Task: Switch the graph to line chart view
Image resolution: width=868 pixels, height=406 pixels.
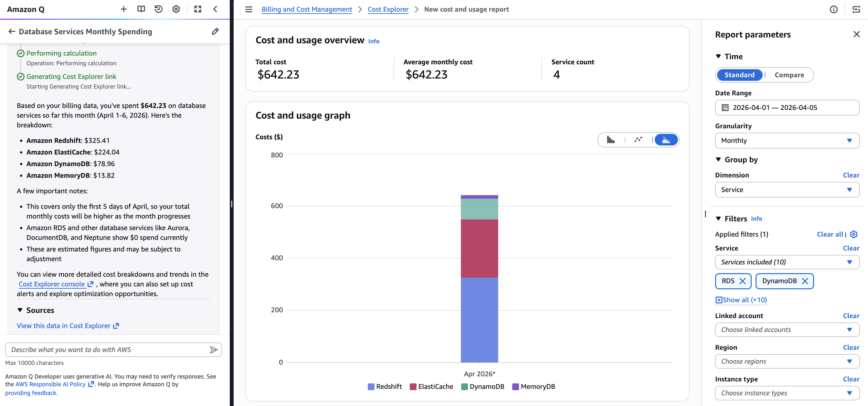Action: point(638,140)
